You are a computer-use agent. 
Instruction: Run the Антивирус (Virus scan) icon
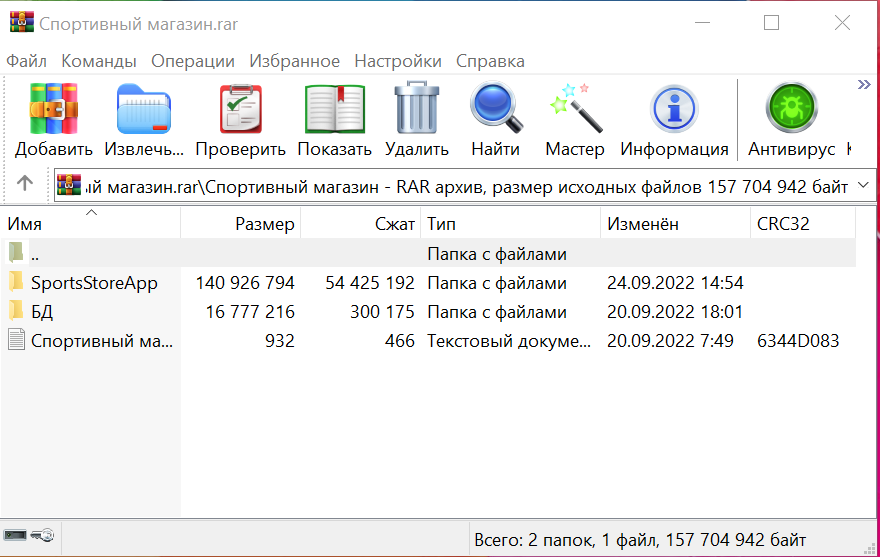pos(791,108)
